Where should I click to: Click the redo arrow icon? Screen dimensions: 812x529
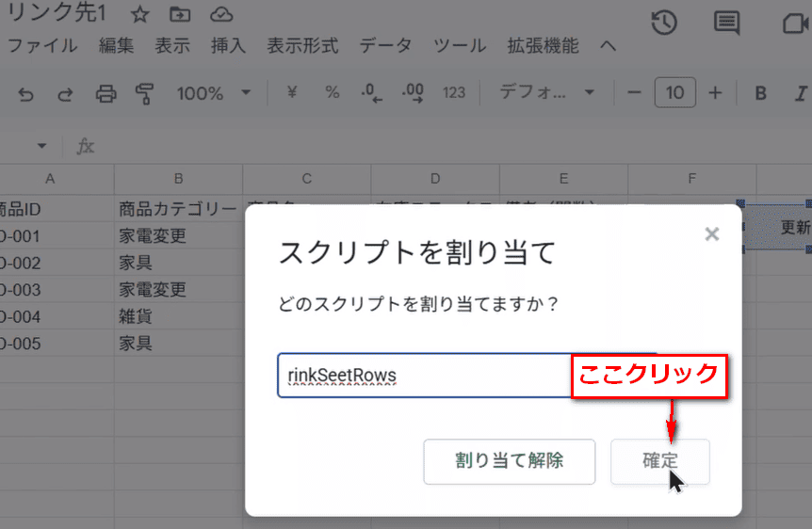tap(65, 93)
